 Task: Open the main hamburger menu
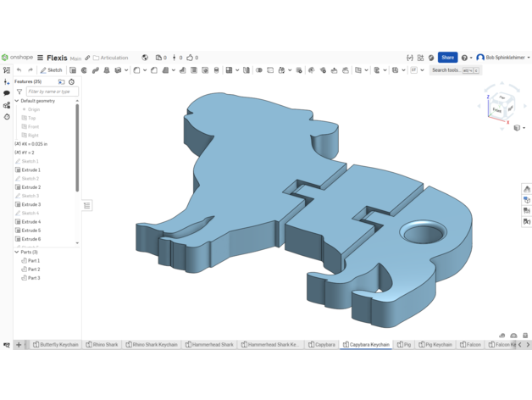point(40,58)
